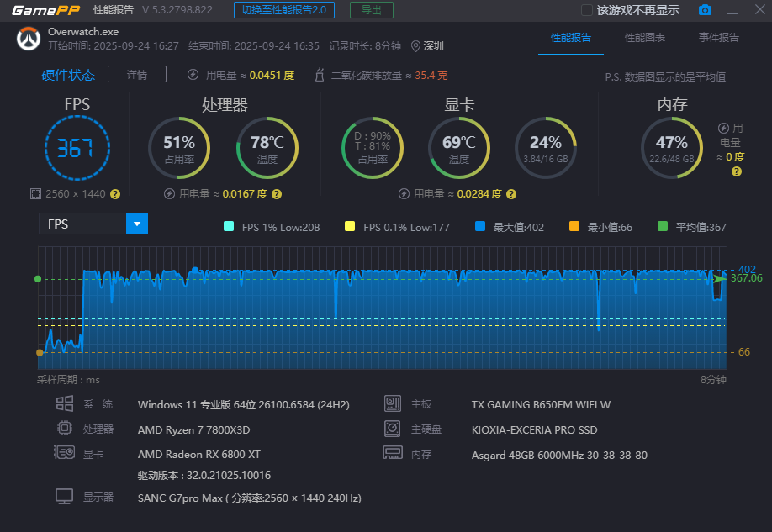The width and height of the screenshot is (772, 532).
Task: Switch to the 性能图表 tab
Action: click(x=644, y=38)
